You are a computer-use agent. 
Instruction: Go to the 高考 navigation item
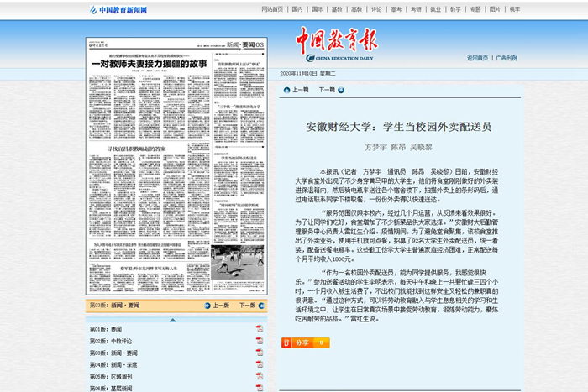click(396, 10)
